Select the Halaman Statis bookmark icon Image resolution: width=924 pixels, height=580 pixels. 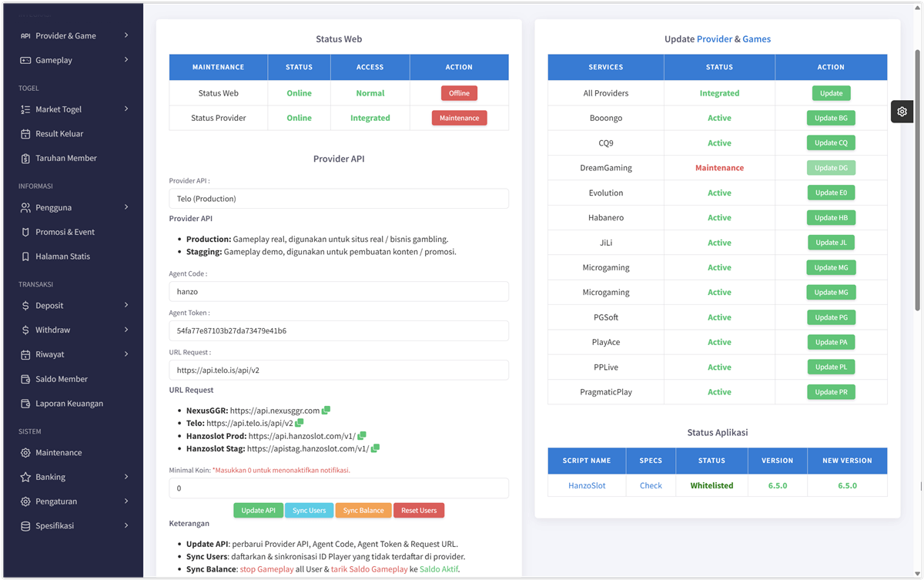[25, 256]
